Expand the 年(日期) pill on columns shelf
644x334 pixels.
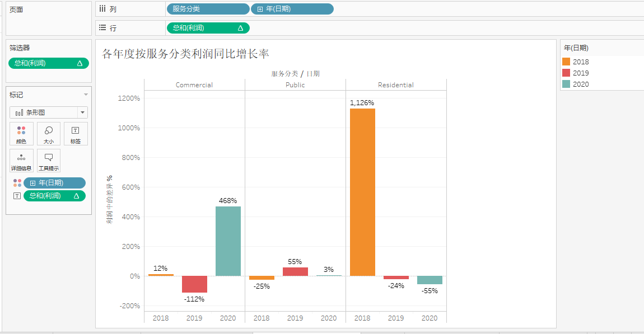point(260,9)
